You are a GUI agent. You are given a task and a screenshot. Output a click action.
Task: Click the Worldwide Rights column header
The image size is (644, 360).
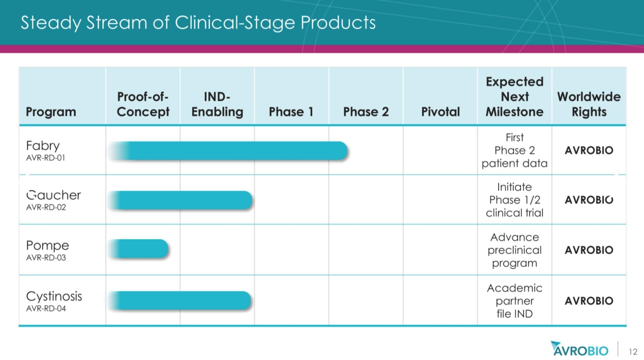click(589, 104)
